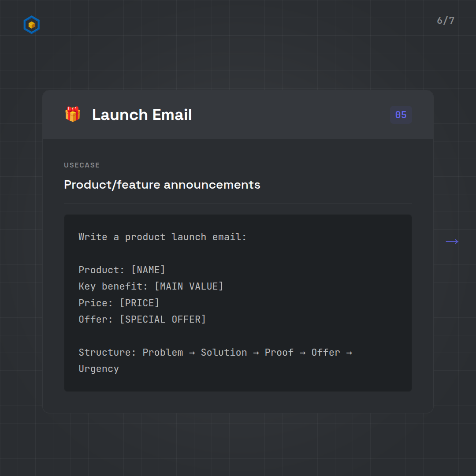The image size is (476, 476).
Task: Go to next slide with right arrow
Action: coord(452,242)
